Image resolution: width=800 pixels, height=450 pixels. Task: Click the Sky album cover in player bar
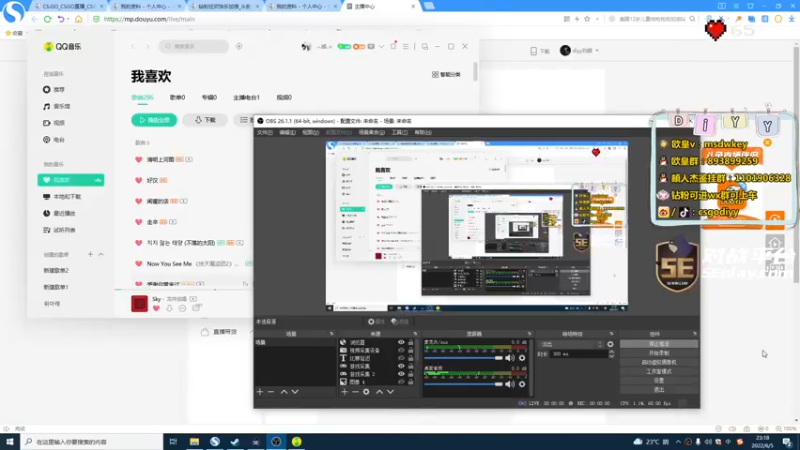coord(139,303)
